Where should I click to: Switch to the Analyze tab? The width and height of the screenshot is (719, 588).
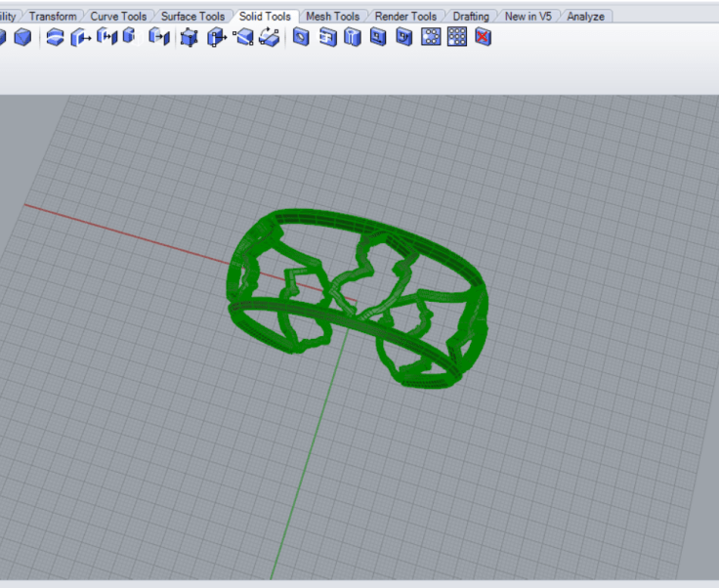(585, 17)
